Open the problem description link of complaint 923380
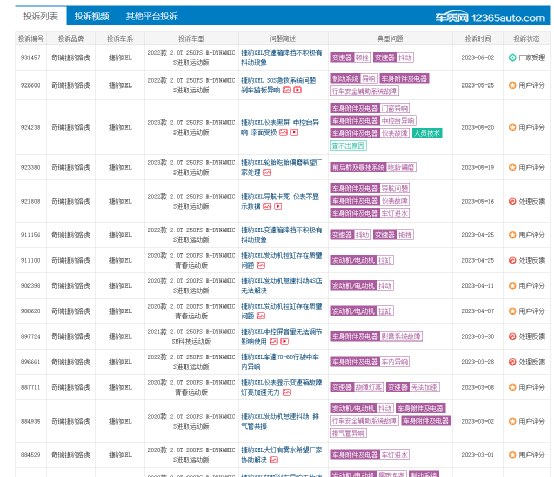554x477 pixels. pos(282,167)
